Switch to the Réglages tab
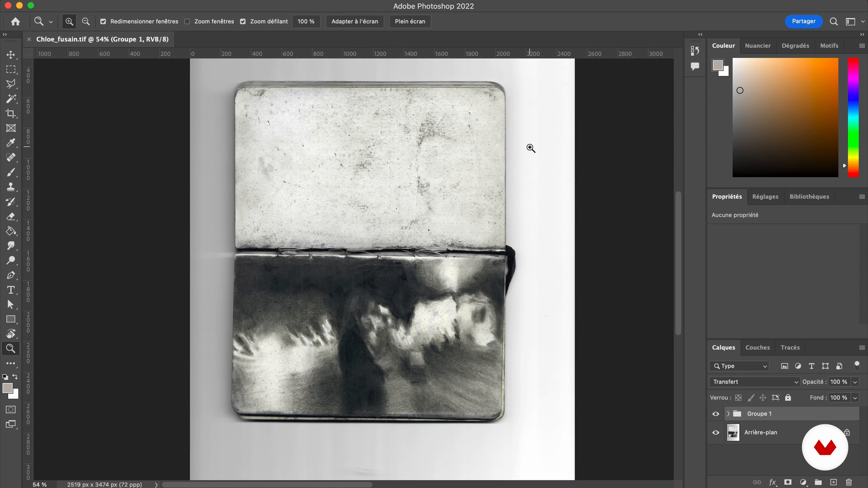 click(x=765, y=197)
